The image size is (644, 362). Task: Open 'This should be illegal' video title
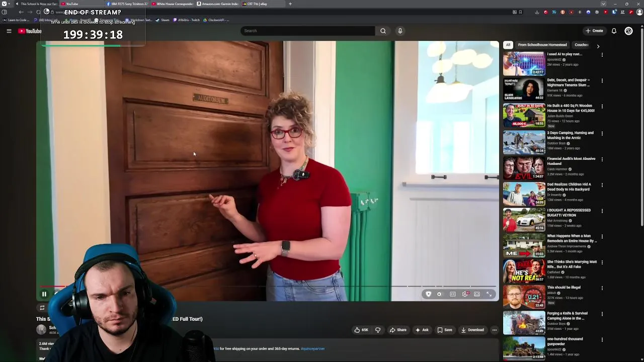(x=563, y=288)
